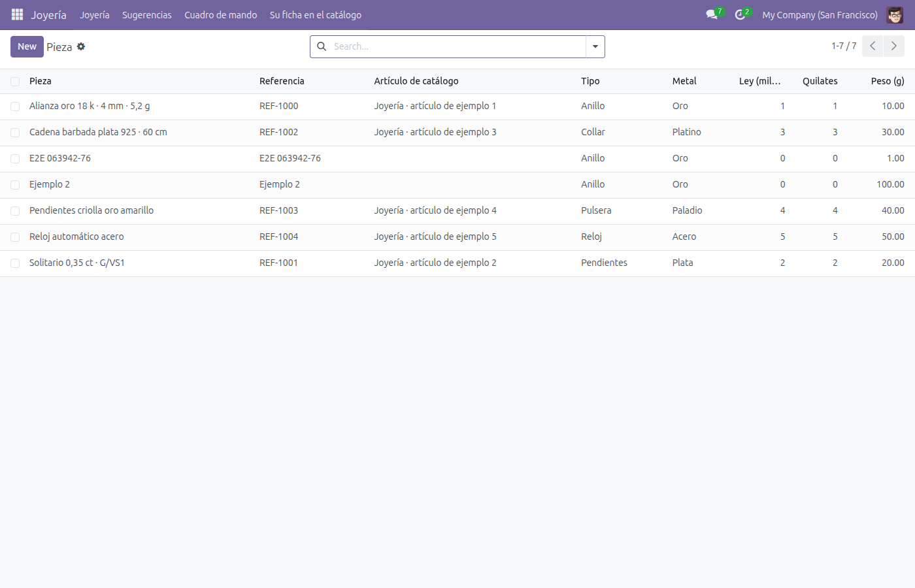The image size is (915, 588).
Task: Sort by the Tipo column header
Action: point(590,81)
